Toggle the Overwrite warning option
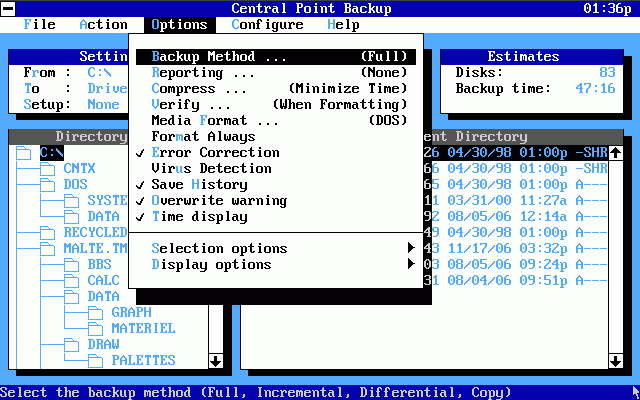Image resolution: width=640 pixels, height=400 pixels. pos(276,201)
